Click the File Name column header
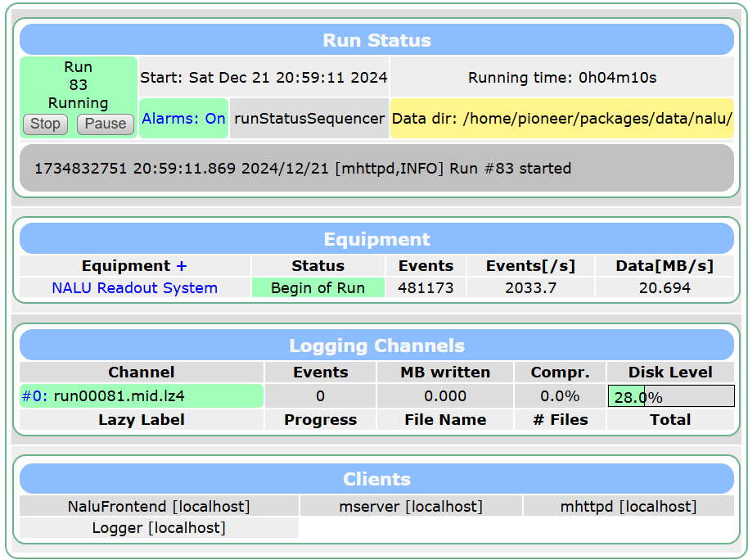The width and height of the screenshot is (748, 560). pyautogui.click(x=445, y=420)
